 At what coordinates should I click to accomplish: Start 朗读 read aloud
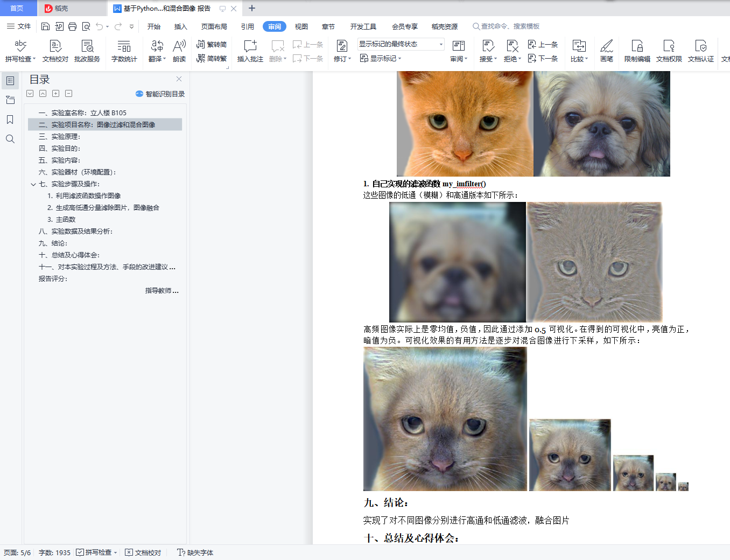point(179,51)
